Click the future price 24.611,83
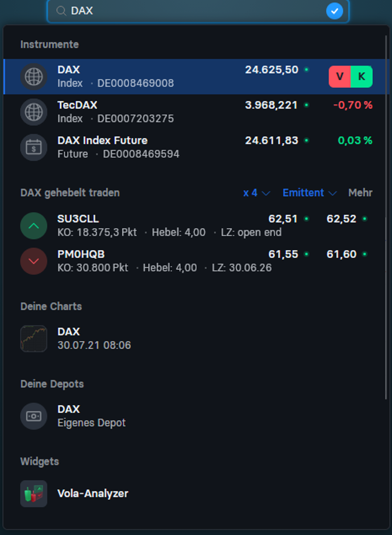Screen dimensions: 392x535 [x=272, y=141]
